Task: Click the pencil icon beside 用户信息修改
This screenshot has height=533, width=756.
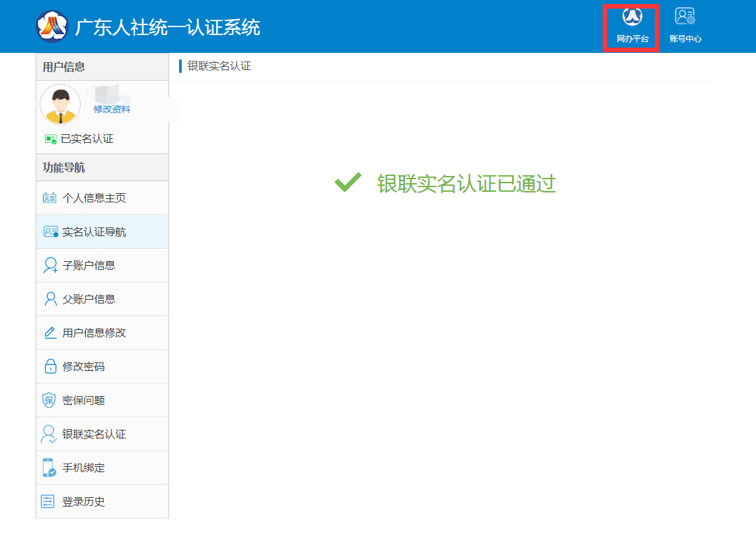Action: [50, 333]
